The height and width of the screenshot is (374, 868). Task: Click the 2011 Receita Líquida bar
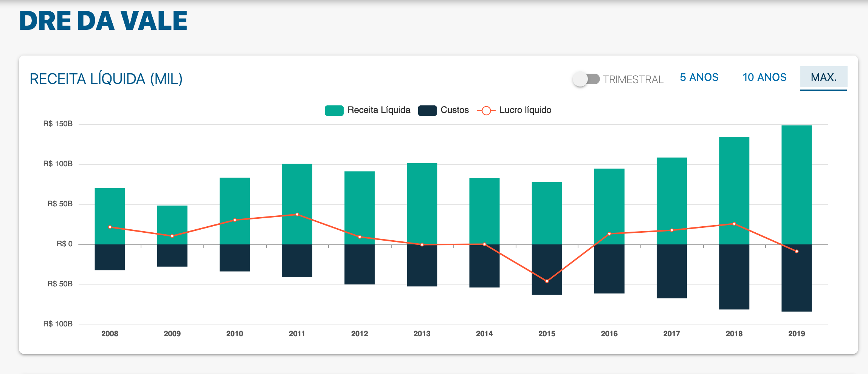(x=297, y=204)
